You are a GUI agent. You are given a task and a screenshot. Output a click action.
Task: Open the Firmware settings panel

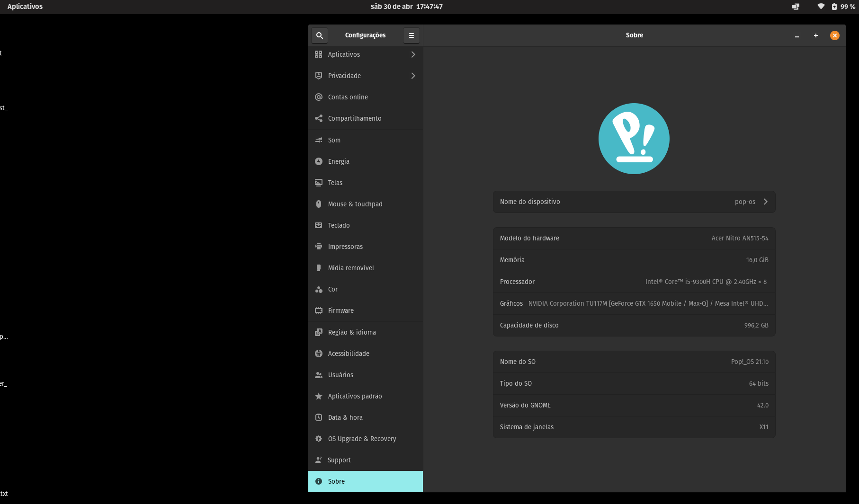[x=366, y=310]
